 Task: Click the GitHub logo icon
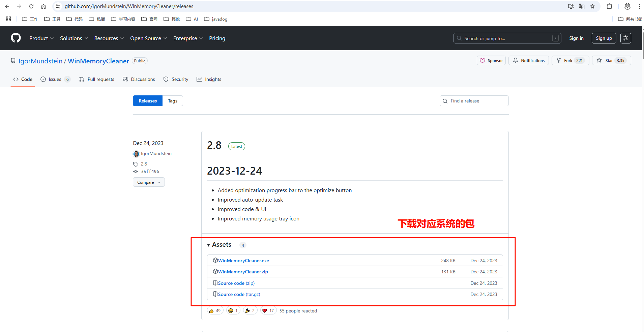16,38
